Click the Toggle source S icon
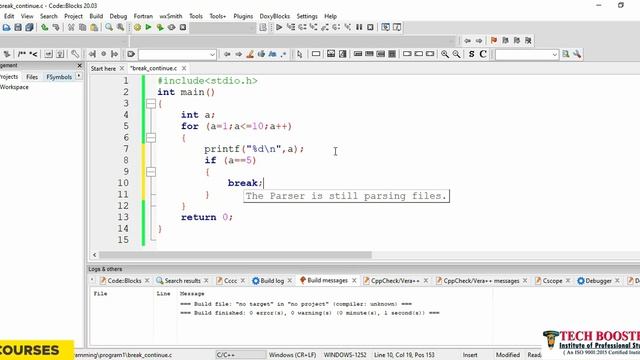The image size is (640, 360). click(471, 54)
